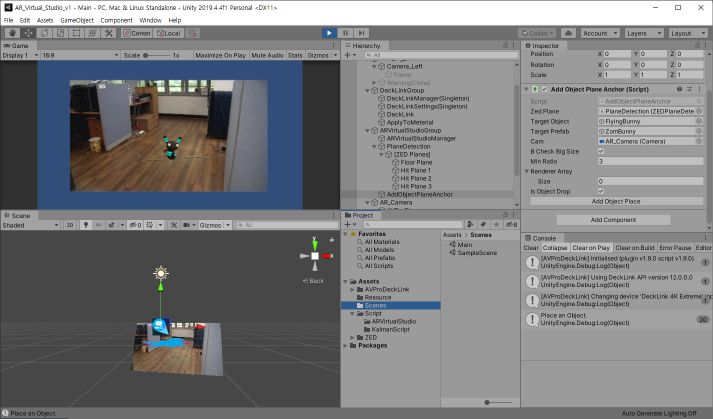Pick object for Cam field

point(699,141)
